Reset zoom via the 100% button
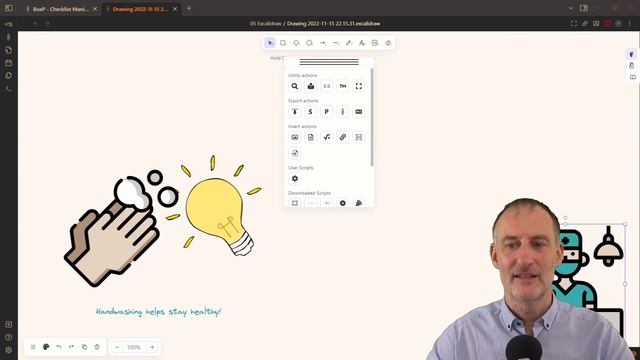The height and width of the screenshot is (360, 640). click(x=134, y=347)
